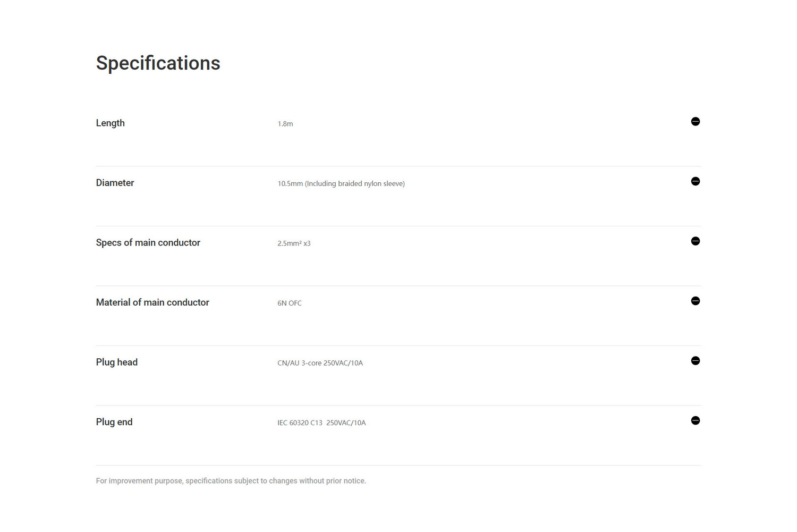Click the 10.5mm diameter value text
The height and width of the screenshot is (532, 797).
pyautogui.click(x=341, y=184)
